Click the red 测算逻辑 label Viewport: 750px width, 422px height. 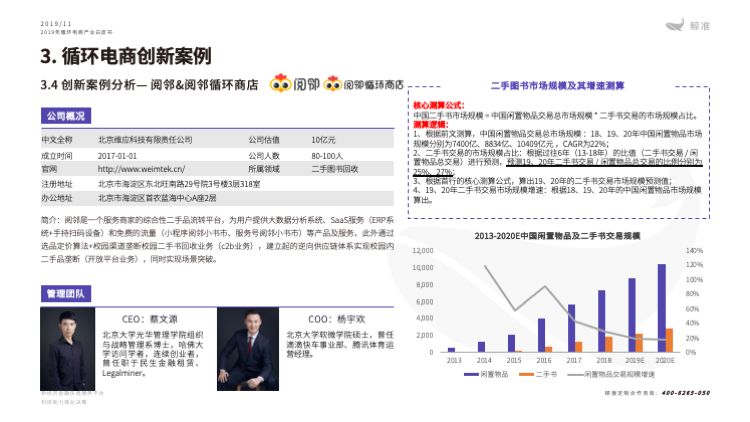pos(430,124)
